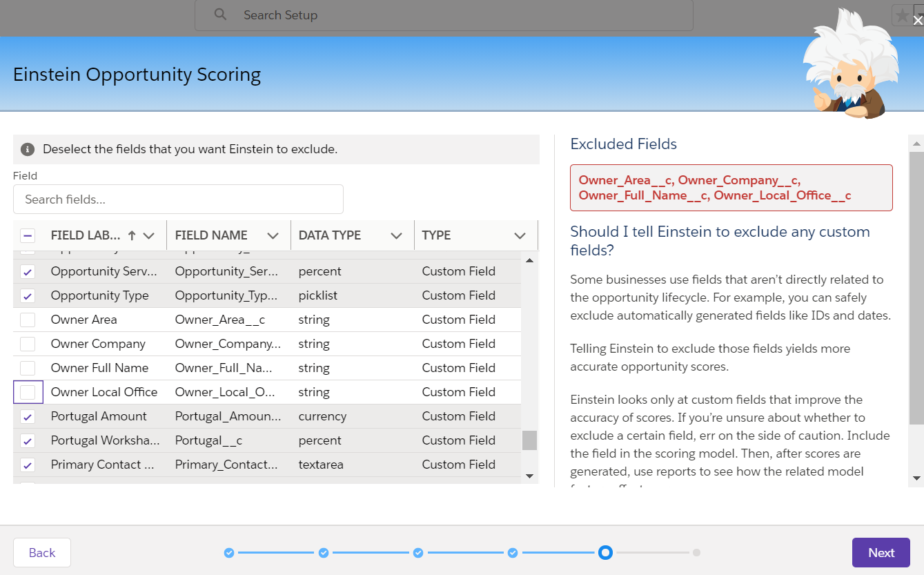The image size is (924, 575).
Task: Focus the Search Setup field
Action: pyautogui.click(x=444, y=15)
